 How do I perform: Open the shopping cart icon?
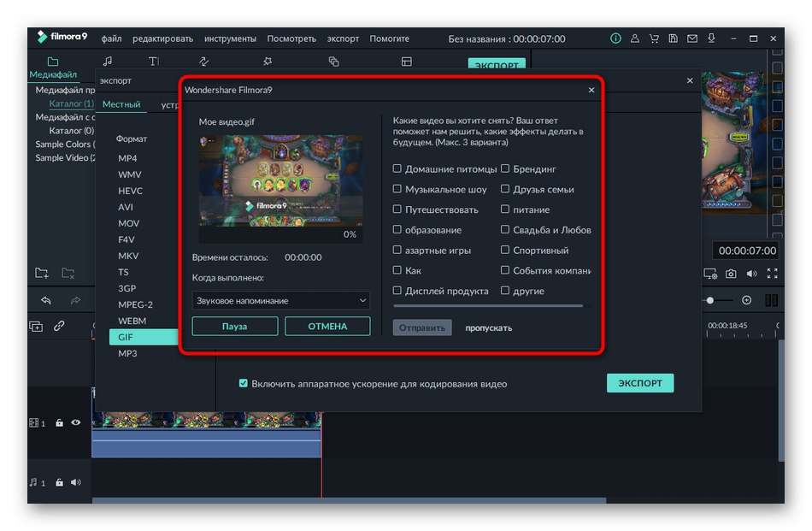pyautogui.click(x=654, y=38)
